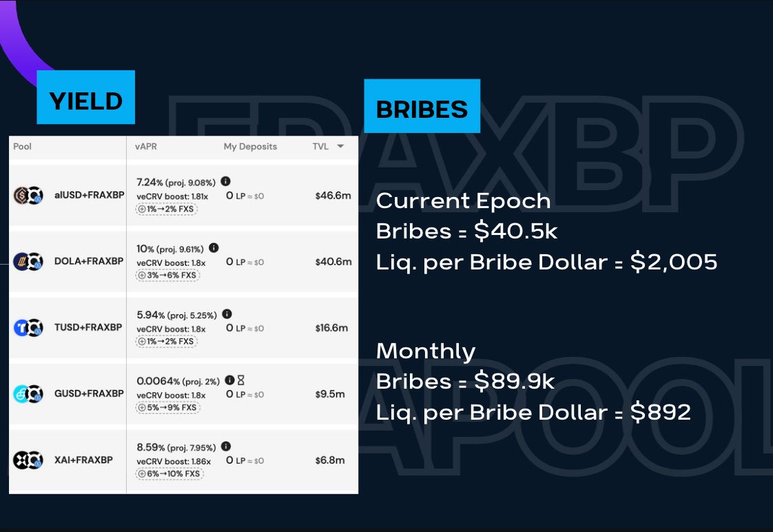Click the Pool column header
Screen dimensions: 773x532
[23, 147]
